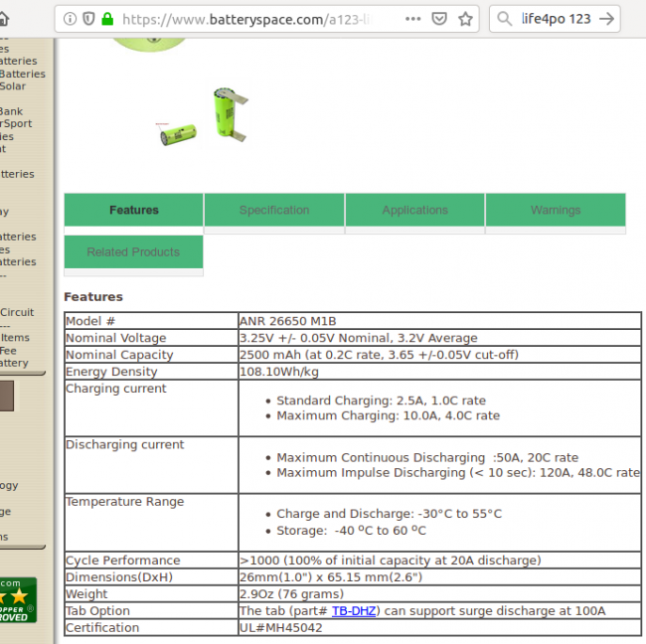Follow the TB-DHZ part link
The width and height of the screenshot is (646, 644).
[x=354, y=611]
